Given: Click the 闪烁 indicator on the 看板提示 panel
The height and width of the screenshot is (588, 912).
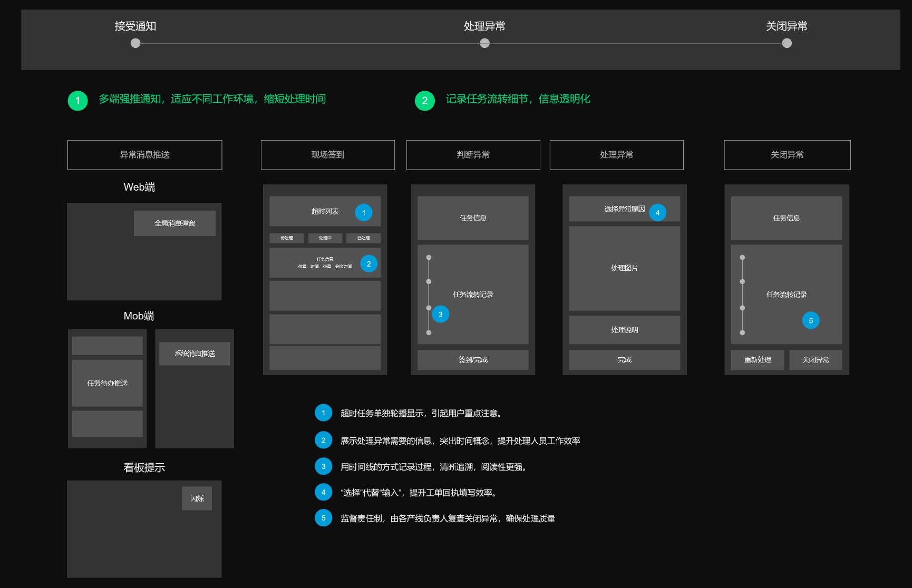Looking at the screenshot, I should coord(197,498).
